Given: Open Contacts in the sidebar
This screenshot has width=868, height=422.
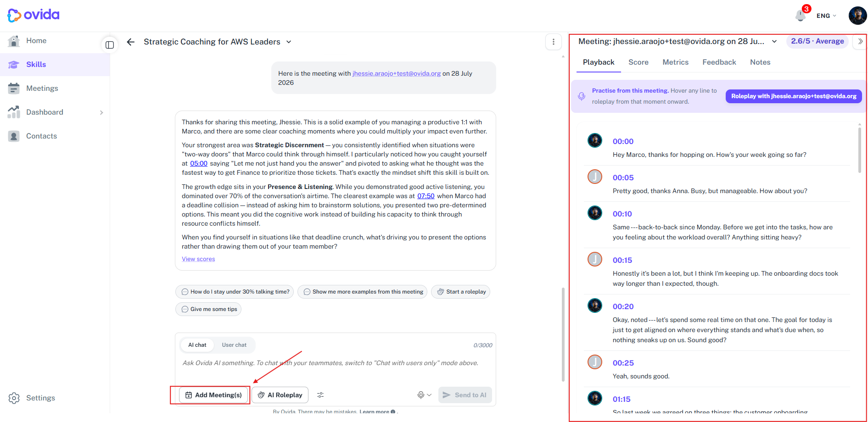Looking at the screenshot, I should pos(42,136).
